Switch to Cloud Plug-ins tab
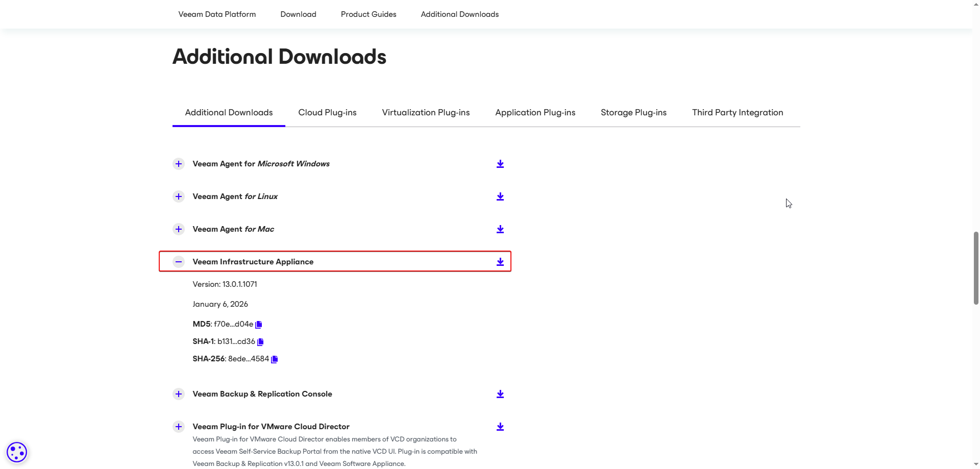 tap(327, 112)
